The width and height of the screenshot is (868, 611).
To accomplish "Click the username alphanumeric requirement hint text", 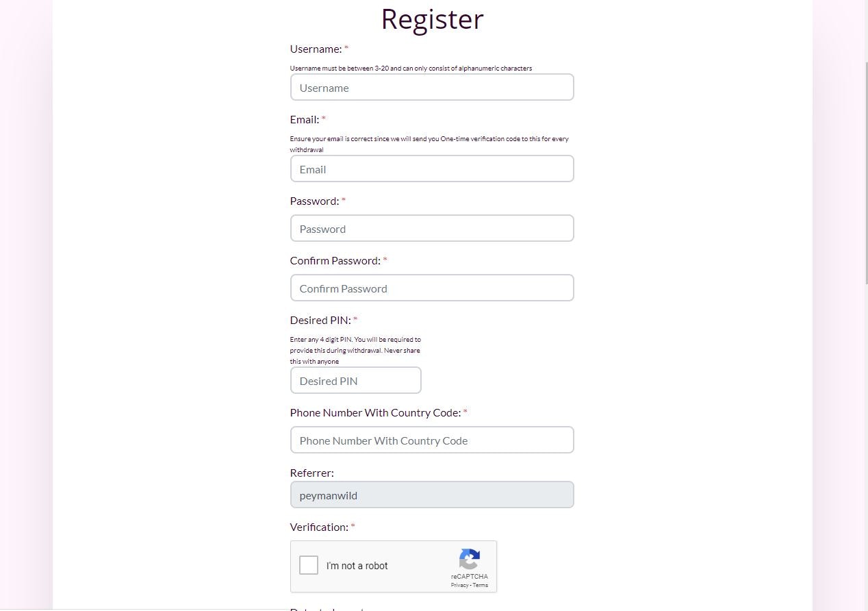I will [411, 68].
